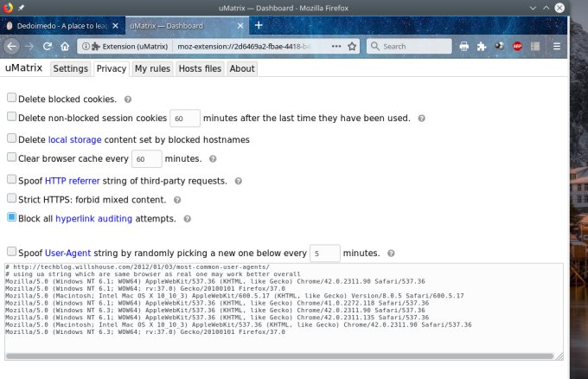Viewport: 588px width, 379px height.
Task: Show help for Delete blocked cookies
Action: click(128, 100)
